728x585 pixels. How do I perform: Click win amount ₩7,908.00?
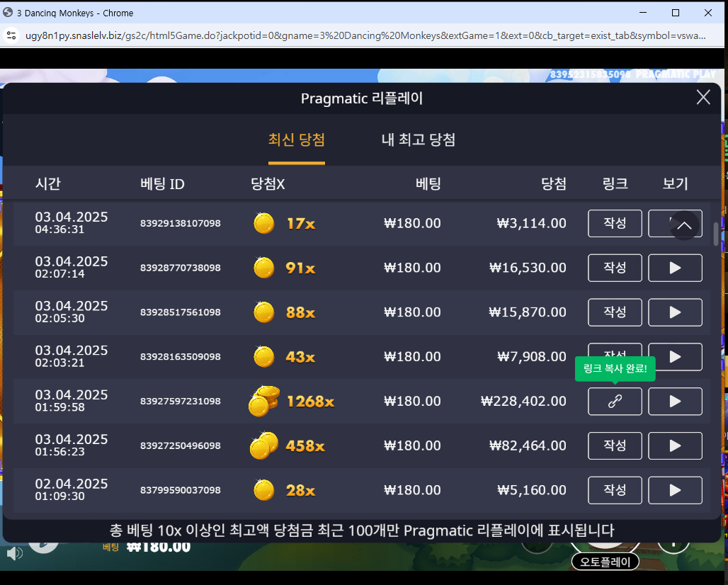[532, 356]
